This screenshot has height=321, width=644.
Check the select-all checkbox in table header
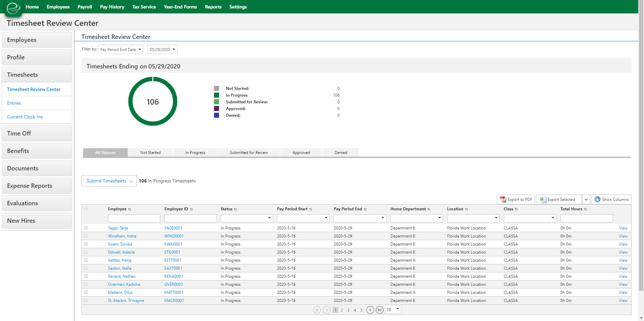86,208
